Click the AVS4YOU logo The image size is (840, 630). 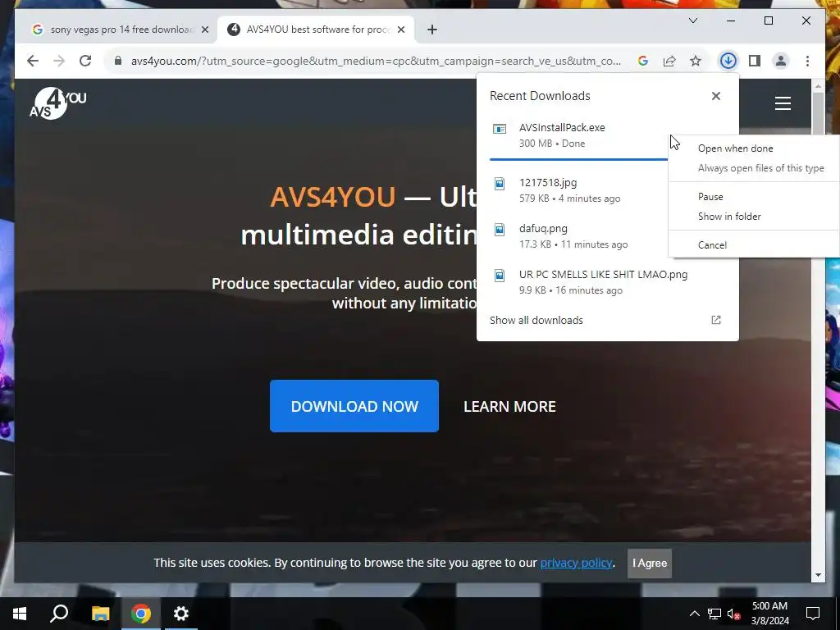58,103
